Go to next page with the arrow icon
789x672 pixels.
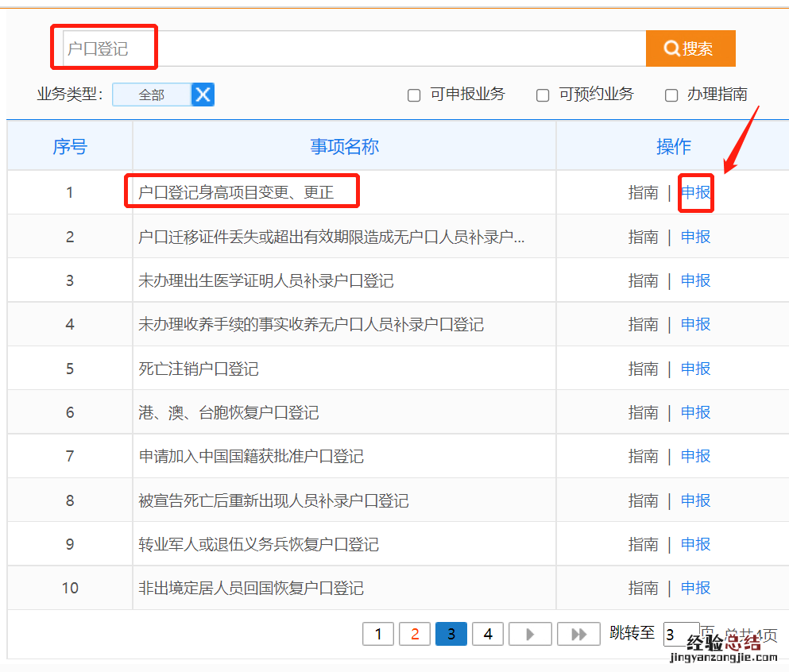[530, 634]
